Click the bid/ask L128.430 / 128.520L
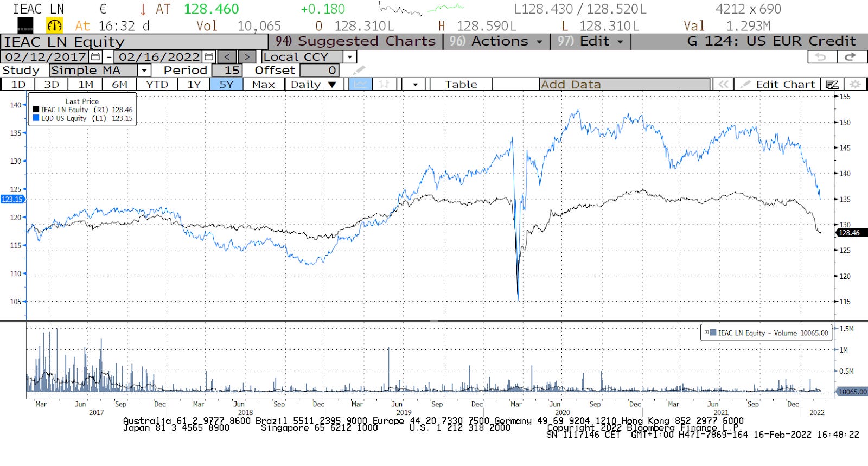This screenshot has height=466, width=868. 580,9
